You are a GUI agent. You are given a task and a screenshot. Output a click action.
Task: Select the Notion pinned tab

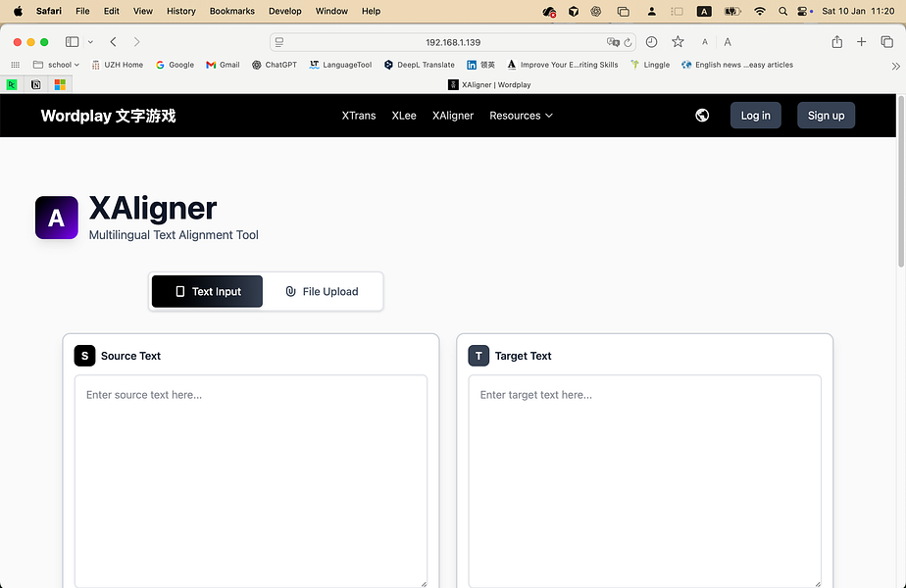(x=36, y=85)
